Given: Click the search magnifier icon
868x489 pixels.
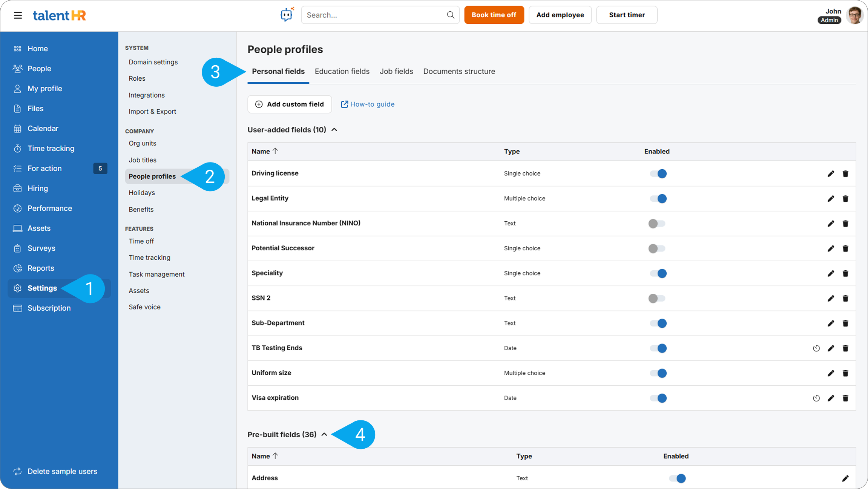Looking at the screenshot, I should click(450, 15).
